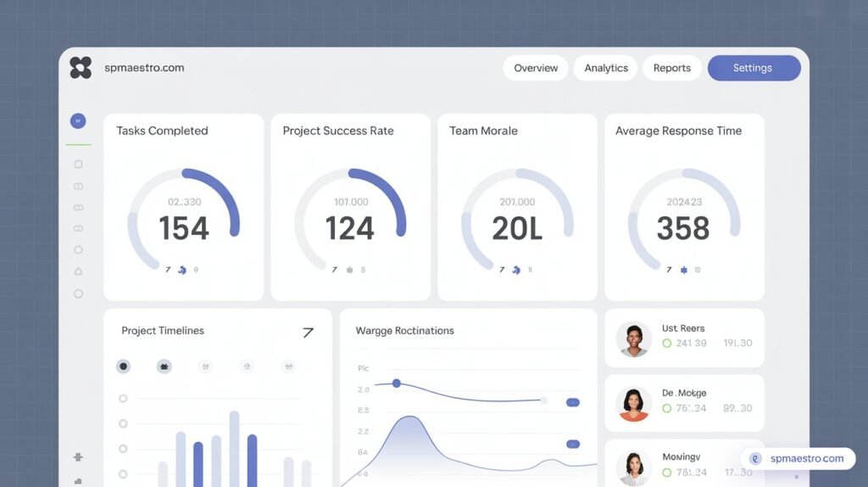
Task: Toggle the green status circle for De Mokge
Action: pos(667,408)
